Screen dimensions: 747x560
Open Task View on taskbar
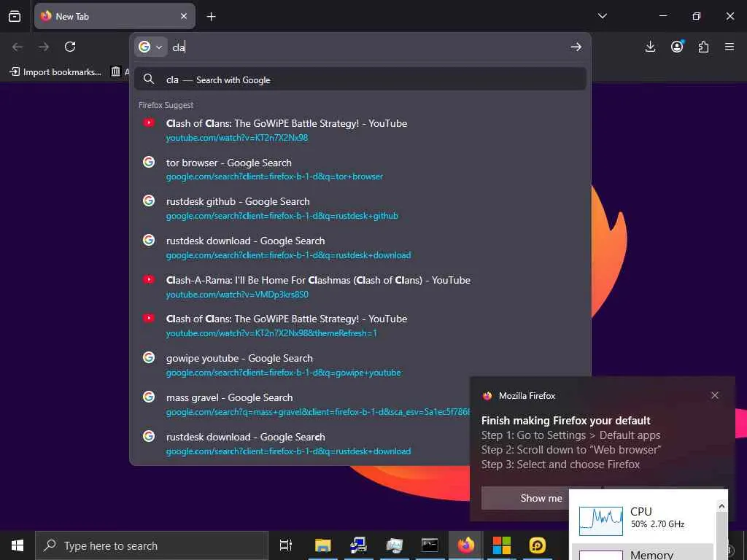click(x=286, y=545)
